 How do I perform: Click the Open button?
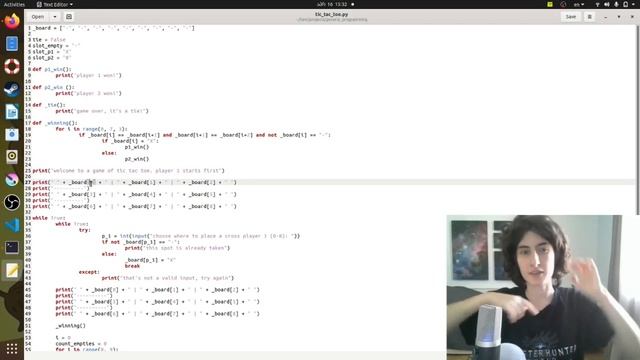(38, 17)
